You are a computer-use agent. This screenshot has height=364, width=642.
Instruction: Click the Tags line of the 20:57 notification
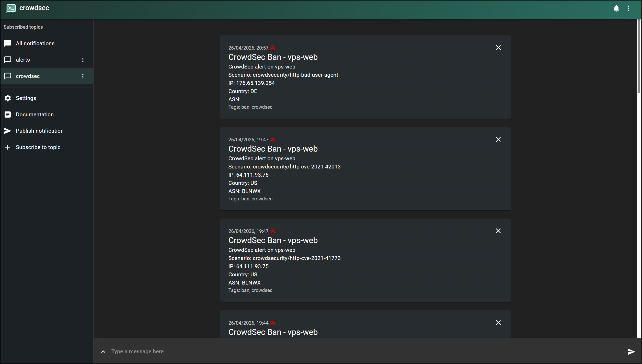pos(250,107)
